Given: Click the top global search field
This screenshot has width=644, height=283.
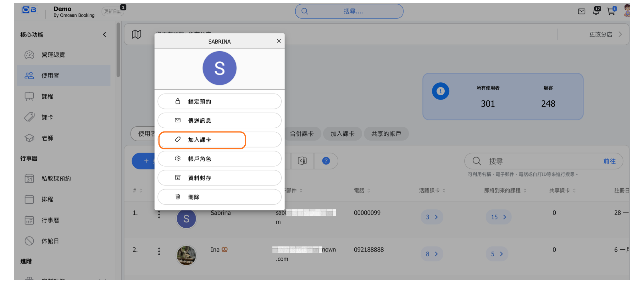Looking at the screenshot, I should tap(349, 12).
